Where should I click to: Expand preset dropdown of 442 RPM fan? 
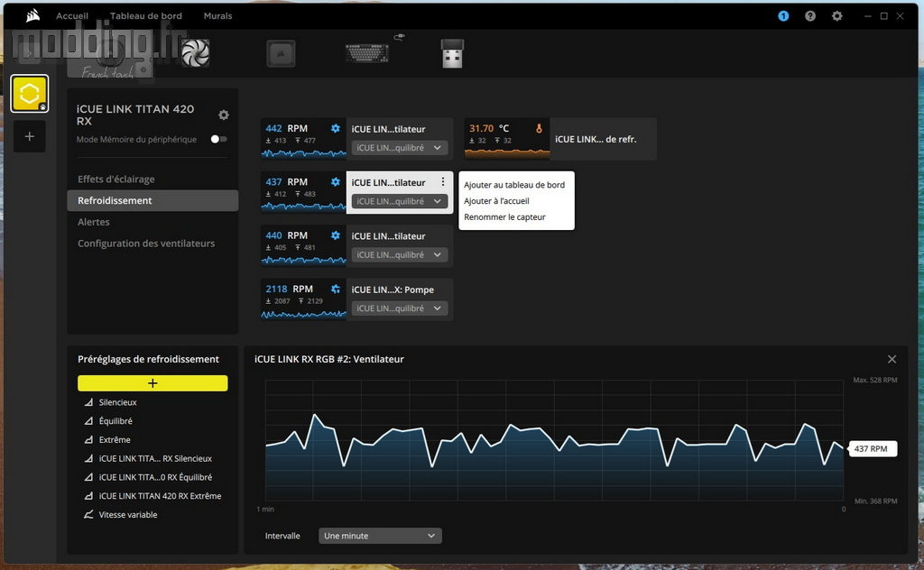click(400, 148)
